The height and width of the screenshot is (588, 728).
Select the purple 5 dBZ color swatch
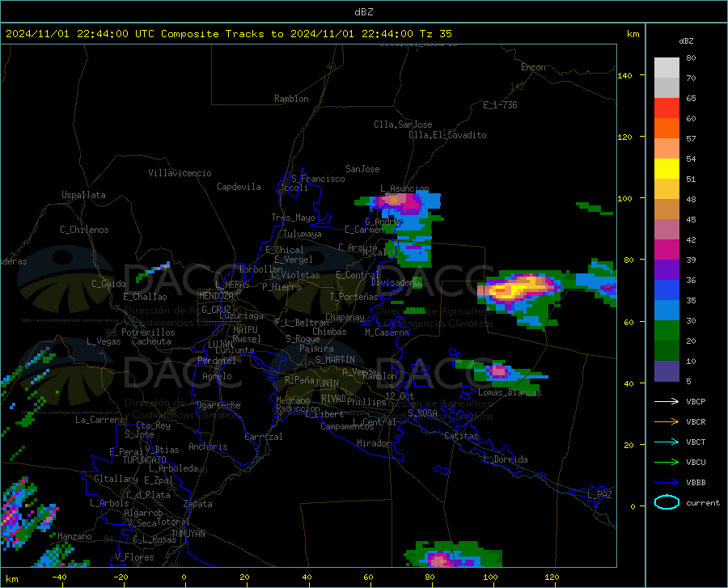tap(667, 371)
